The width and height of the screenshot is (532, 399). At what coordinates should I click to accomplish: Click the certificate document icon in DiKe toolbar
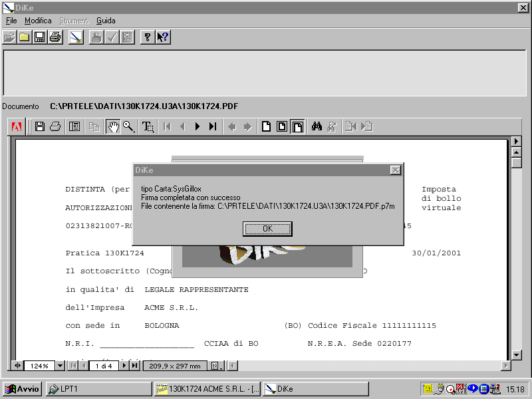[128, 37]
